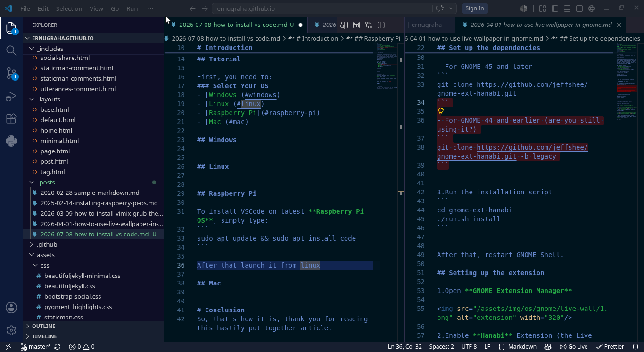Viewport: 644px width, 352px height.
Task: Open the File menu
Action: tap(25, 8)
